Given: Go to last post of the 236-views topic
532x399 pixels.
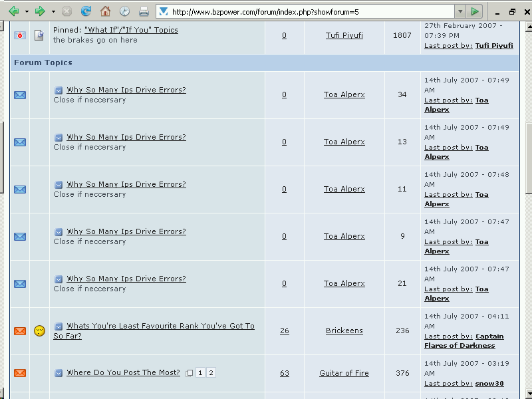Looking at the screenshot, I should click(x=448, y=336).
